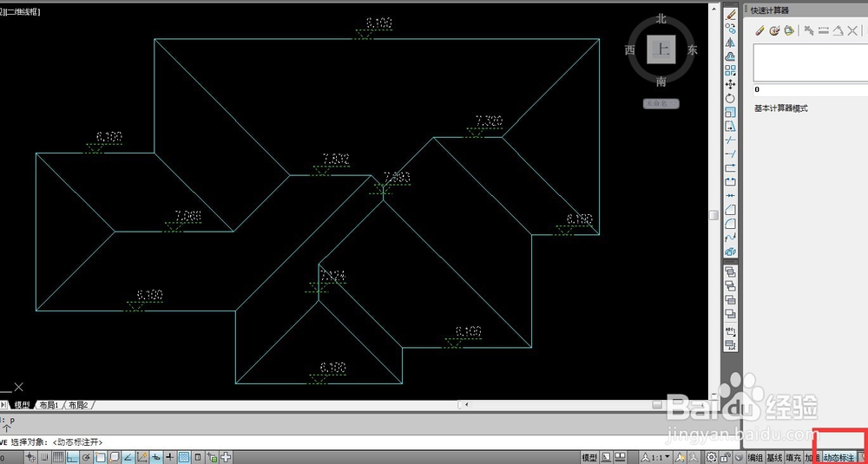The width and height of the screenshot is (868, 464).
Task: Toggle Dynamic Input in status bar
Action: tap(156, 457)
